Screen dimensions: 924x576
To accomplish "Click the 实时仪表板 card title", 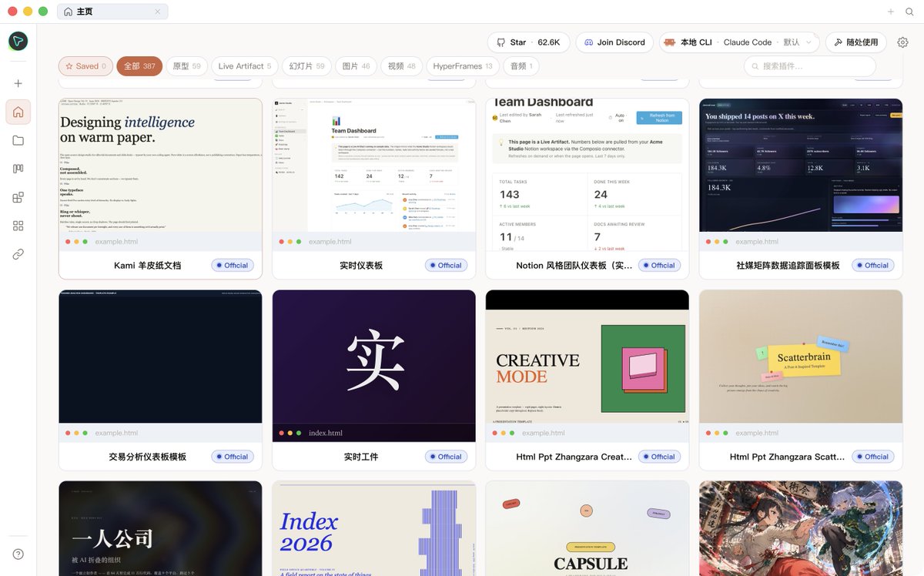I will [x=361, y=265].
